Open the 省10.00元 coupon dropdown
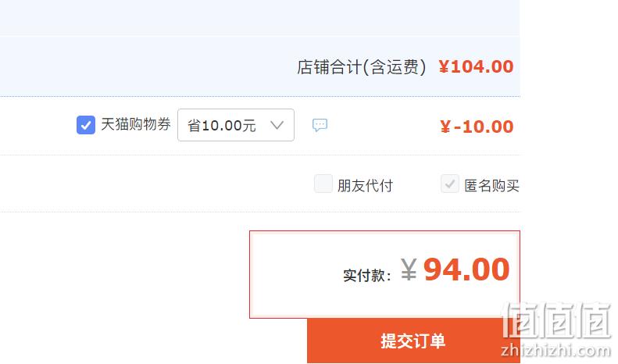This screenshot has width=618, height=364. [236, 125]
